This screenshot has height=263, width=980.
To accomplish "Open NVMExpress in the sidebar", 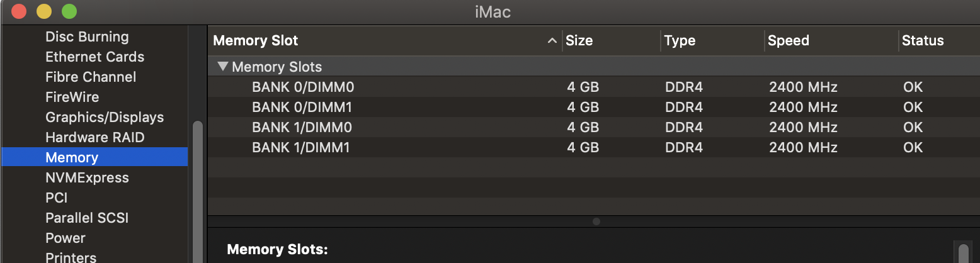I will coord(87,178).
